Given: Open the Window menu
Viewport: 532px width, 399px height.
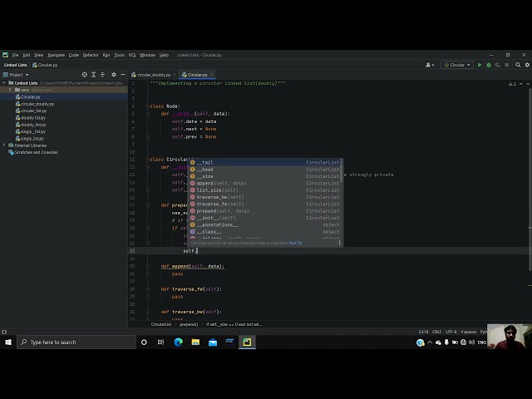Looking at the screenshot, I should coord(147,55).
